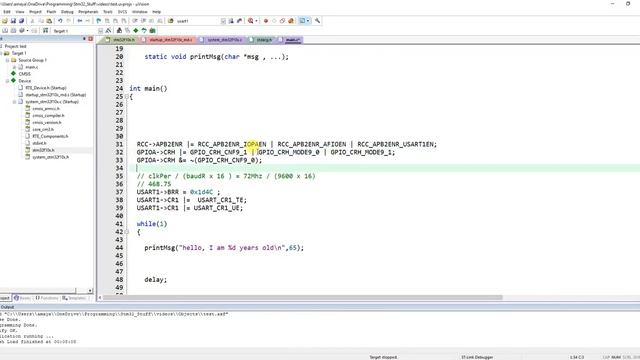Click the Window layout toolbar icon
The image size is (640, 360).
[x=302, y=21]
